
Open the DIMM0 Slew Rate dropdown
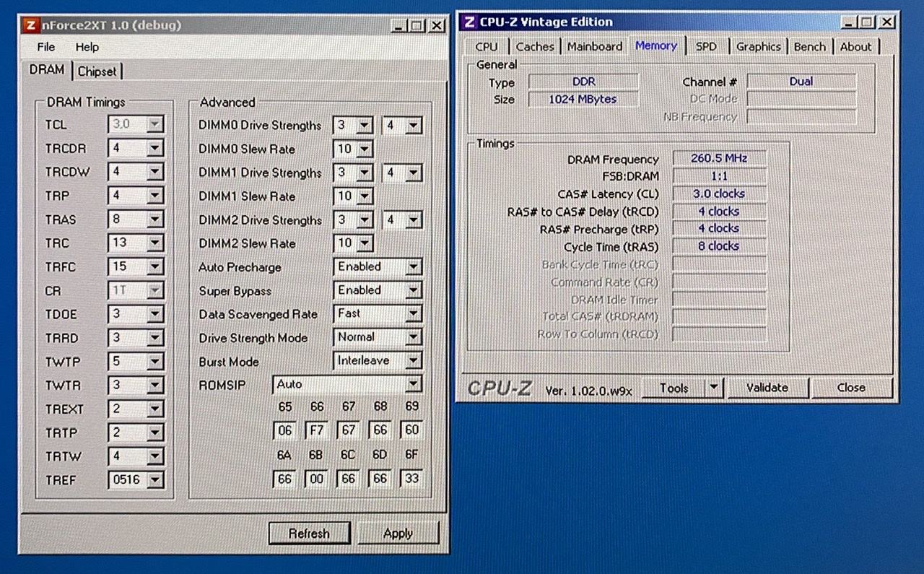coord(353,149)
